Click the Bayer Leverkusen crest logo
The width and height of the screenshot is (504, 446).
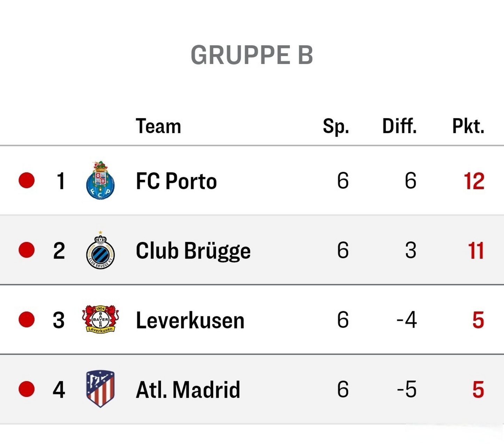coord(100,319)
